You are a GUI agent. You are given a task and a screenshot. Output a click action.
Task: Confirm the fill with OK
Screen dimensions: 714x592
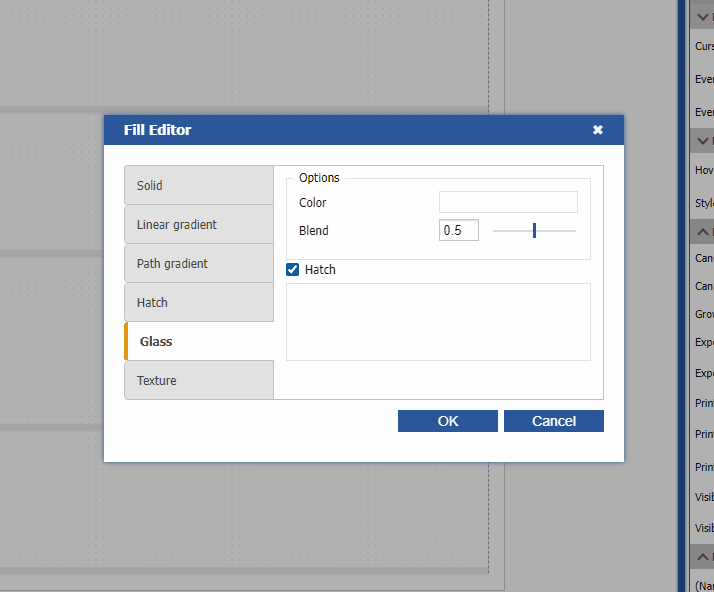[x=447, y=421]
